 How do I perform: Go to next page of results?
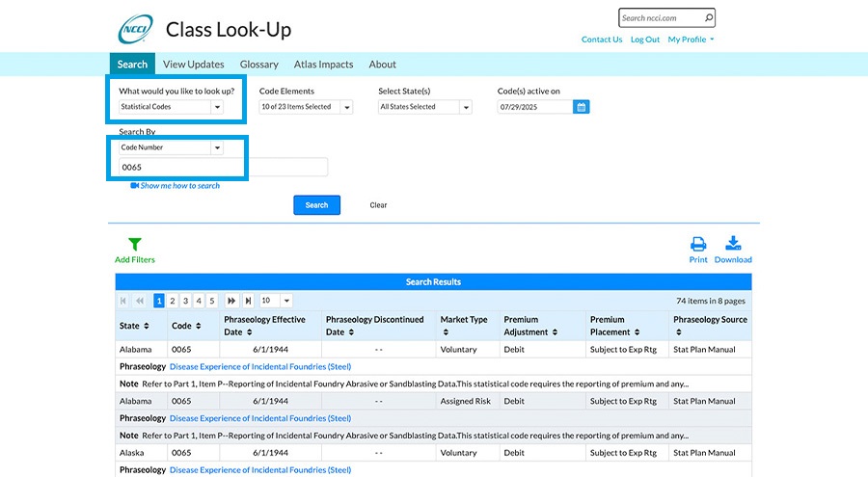coord(231,301)
